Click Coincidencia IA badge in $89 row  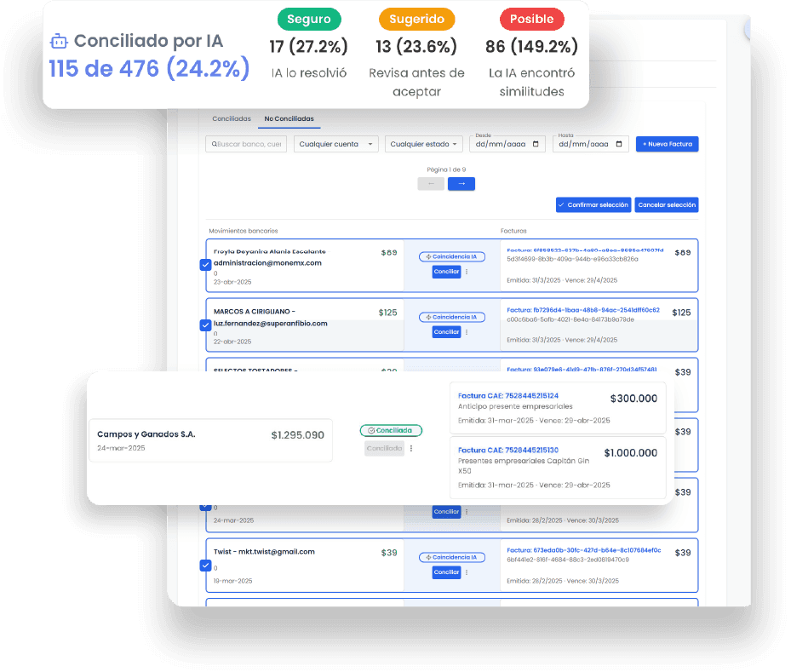[452, 257]
